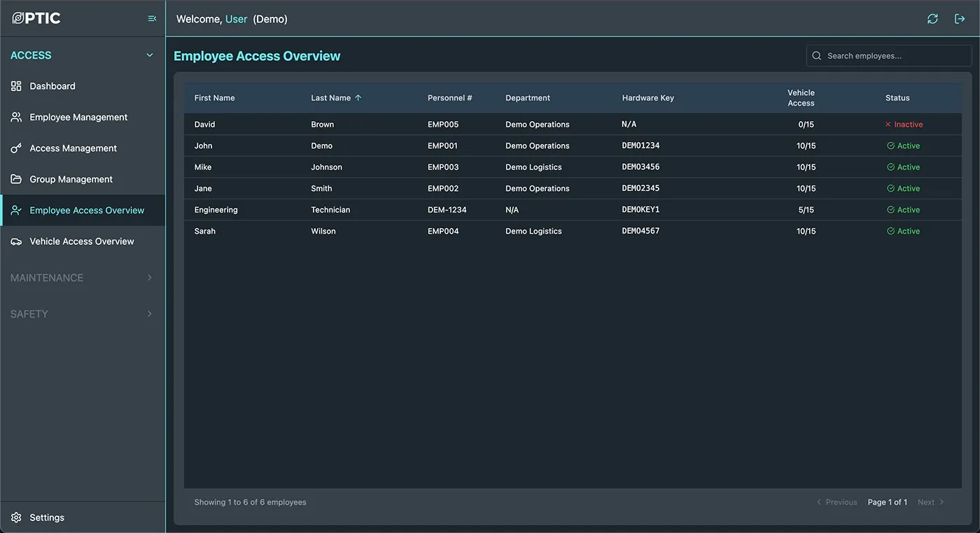
Task: Sort by the Department column header
Action: coord(528,98)
